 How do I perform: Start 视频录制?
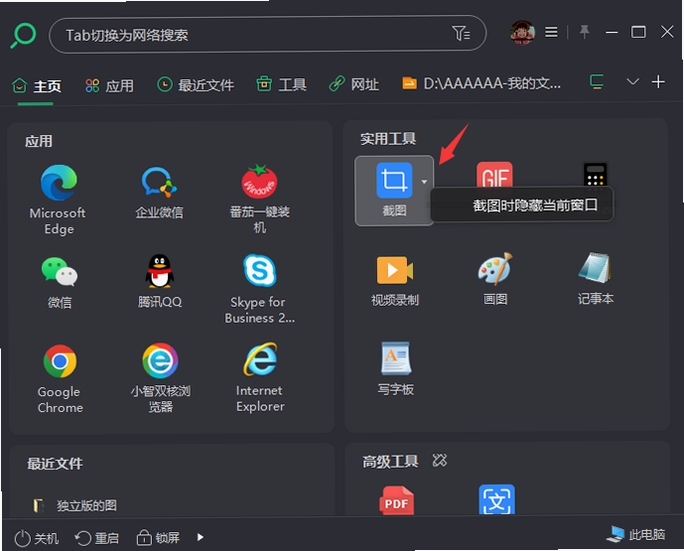pos(395,281)
